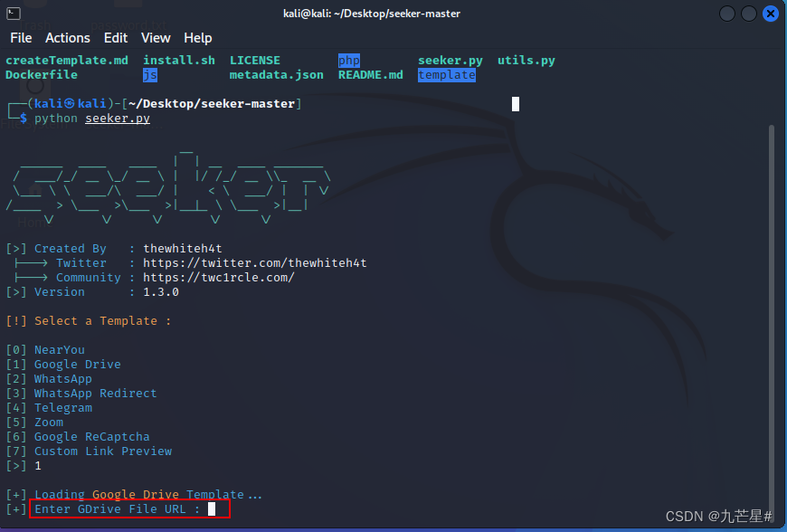Open the File menu
Image resolution: width=787 pixels, height=532 pixels.
point(21,38)
